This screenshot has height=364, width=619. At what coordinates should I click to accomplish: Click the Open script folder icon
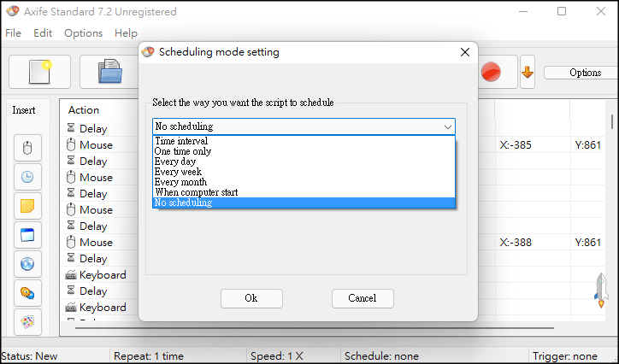pyautogui.click(x=109, y=72)
